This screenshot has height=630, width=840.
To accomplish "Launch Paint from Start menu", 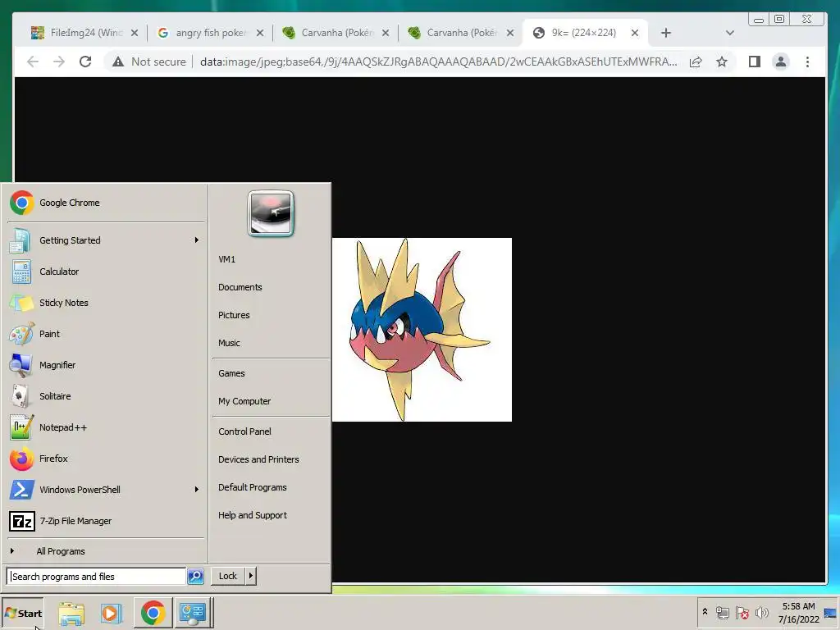I will (106, 334).
